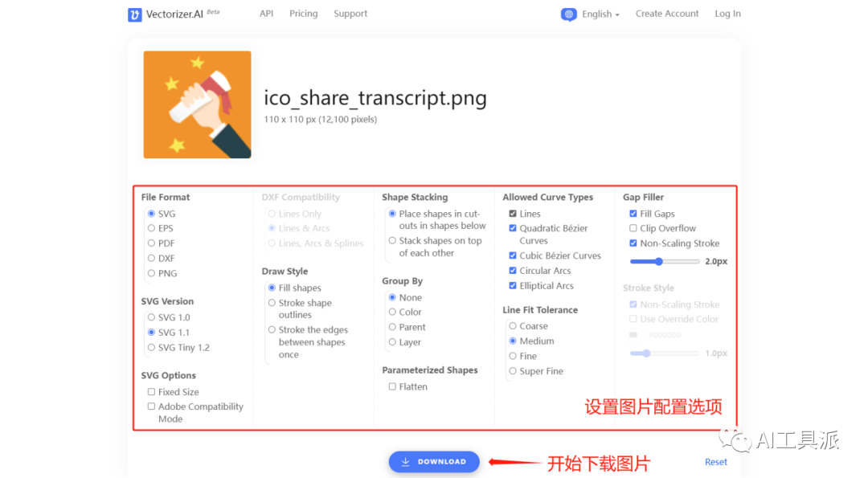The height and width of the screenshot is (478, 868).
Task: Enable the Clip Overflow checkbox
Action: tap(633, 228)
